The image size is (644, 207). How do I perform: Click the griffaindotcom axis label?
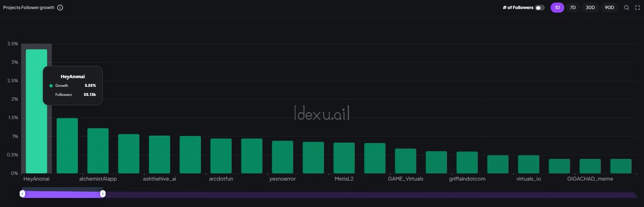click(467, 179)
